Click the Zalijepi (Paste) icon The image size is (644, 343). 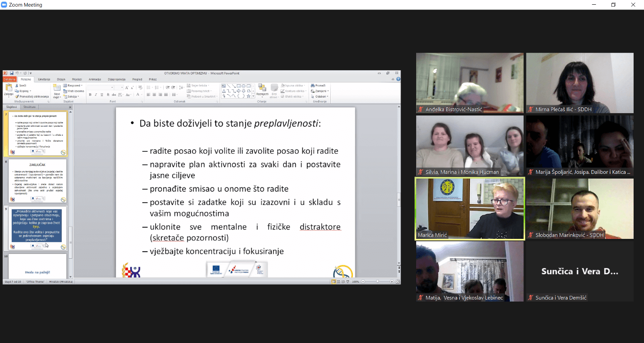tap(8, 89)
